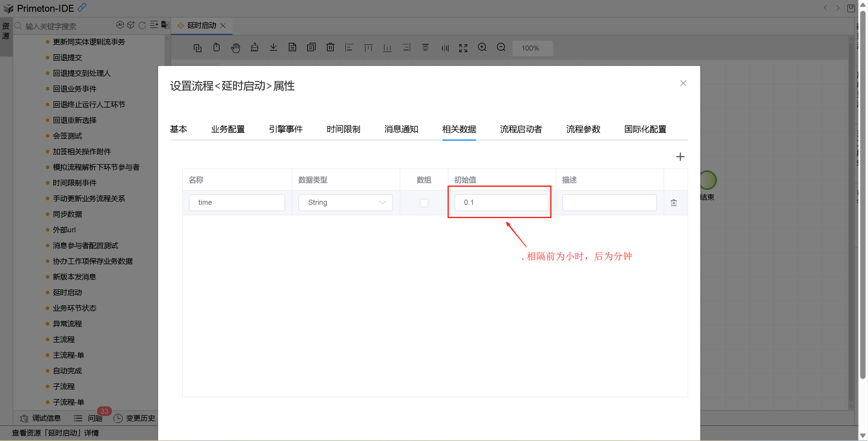Screen dimensions: 868x441
Task: Click the plus icon to add data row
Action: click(680, 157)
